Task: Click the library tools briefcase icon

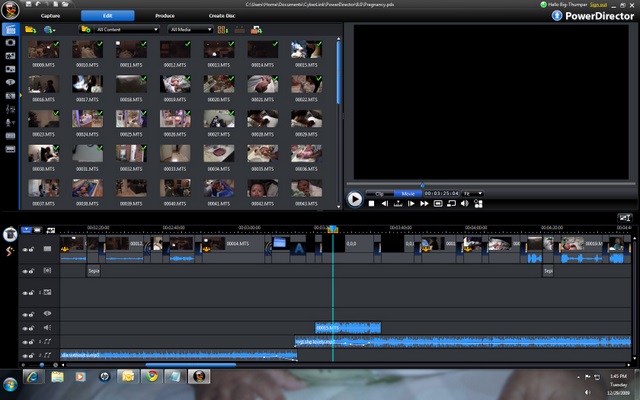Action: point(256,29)
